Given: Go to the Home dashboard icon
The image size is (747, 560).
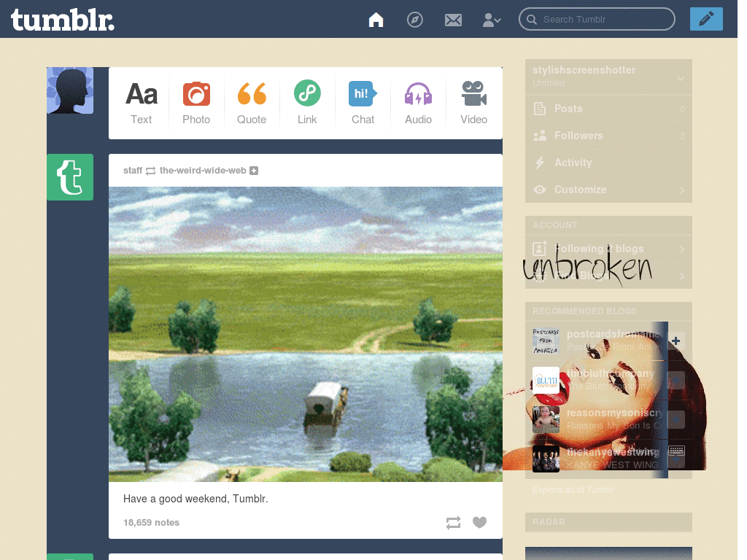Looking at the screenshot, I should pyautogui.click(x=376, y=20).
